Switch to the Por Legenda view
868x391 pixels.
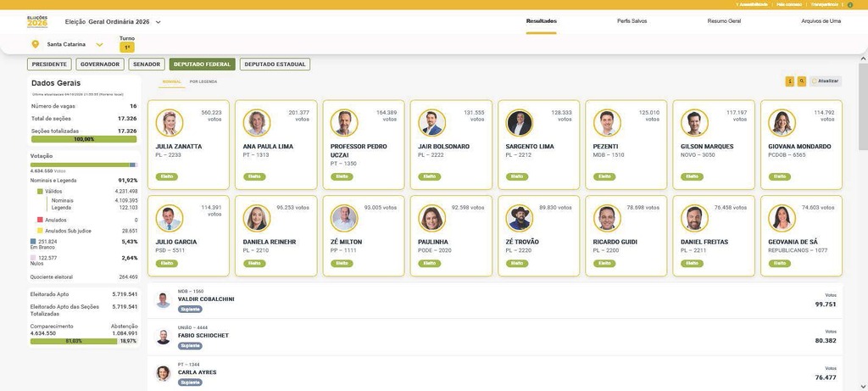[x=203, y=82]
